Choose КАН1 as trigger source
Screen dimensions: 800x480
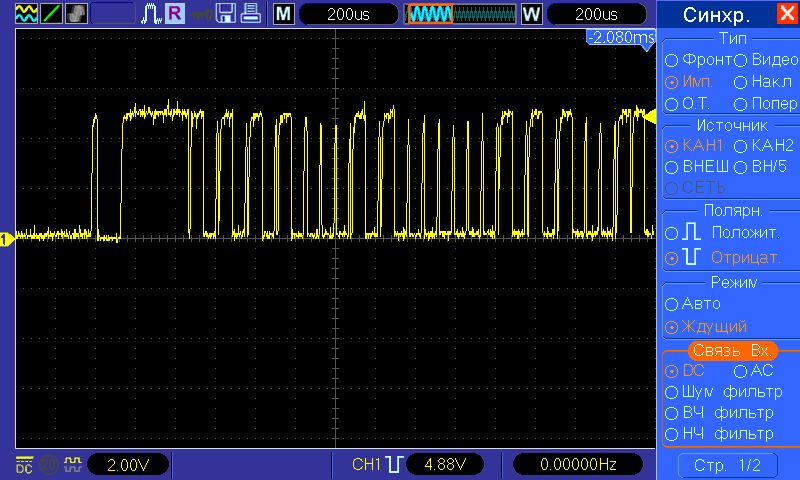coord(694,146)
